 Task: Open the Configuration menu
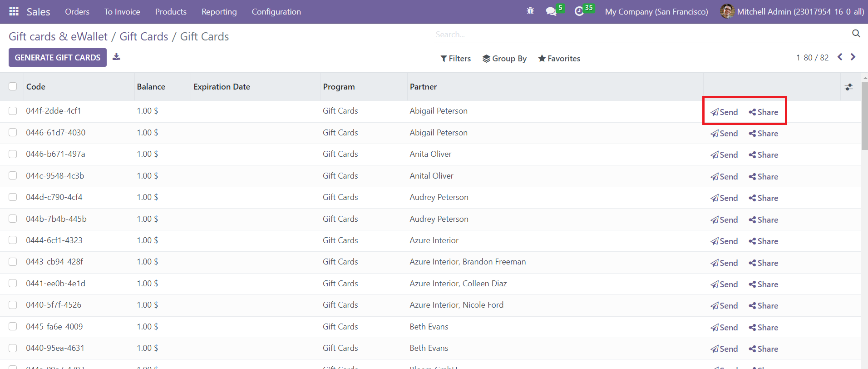[x=276, y=12]
